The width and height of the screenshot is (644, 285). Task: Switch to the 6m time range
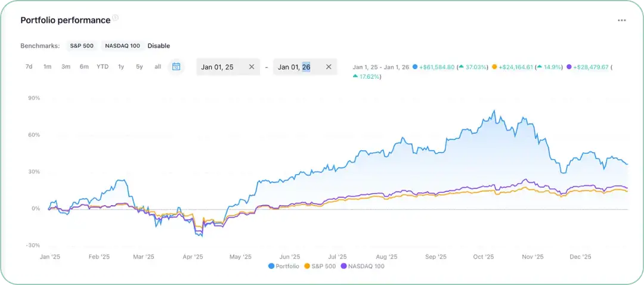pyautogui.click(x=84, y=67)
